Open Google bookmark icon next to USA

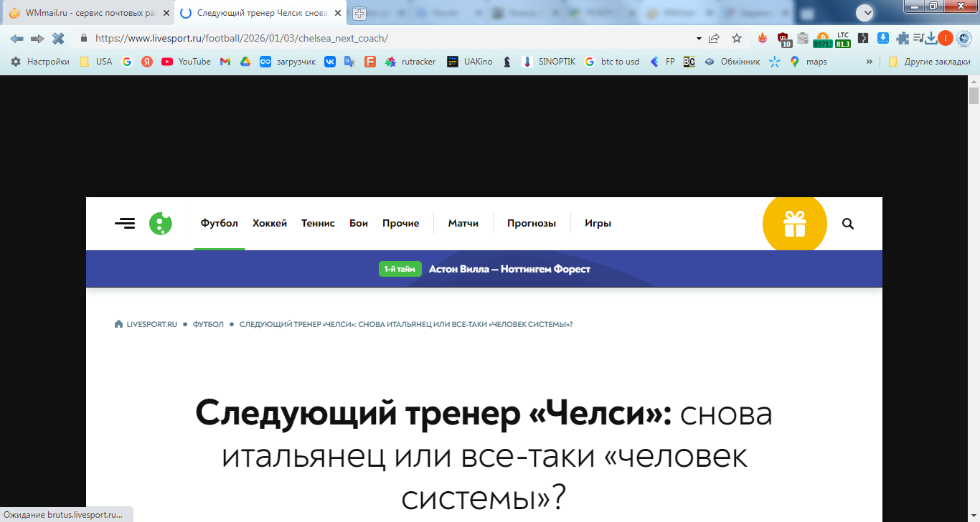pos(127,62)
